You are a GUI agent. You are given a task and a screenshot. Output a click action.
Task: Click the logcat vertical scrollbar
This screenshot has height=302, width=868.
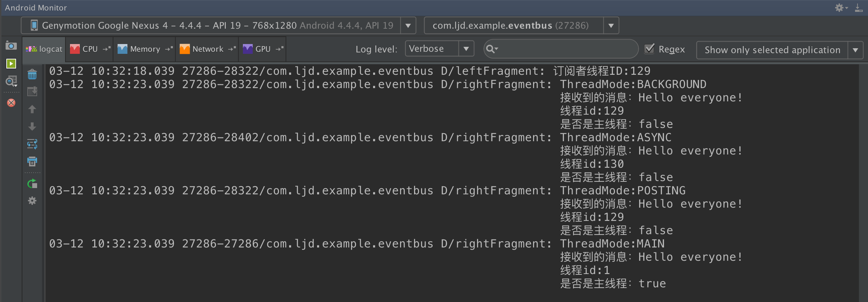(863, 183)
